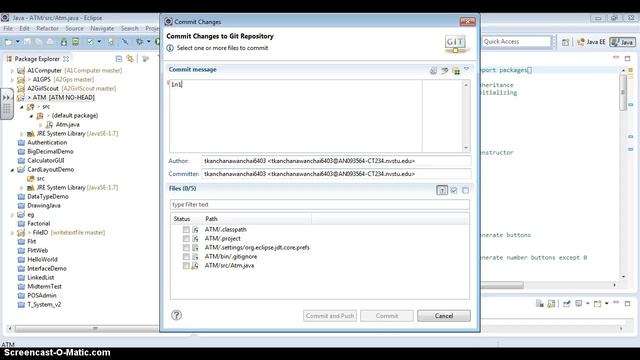Click the Minimize editor area icon

click(616, 58)
